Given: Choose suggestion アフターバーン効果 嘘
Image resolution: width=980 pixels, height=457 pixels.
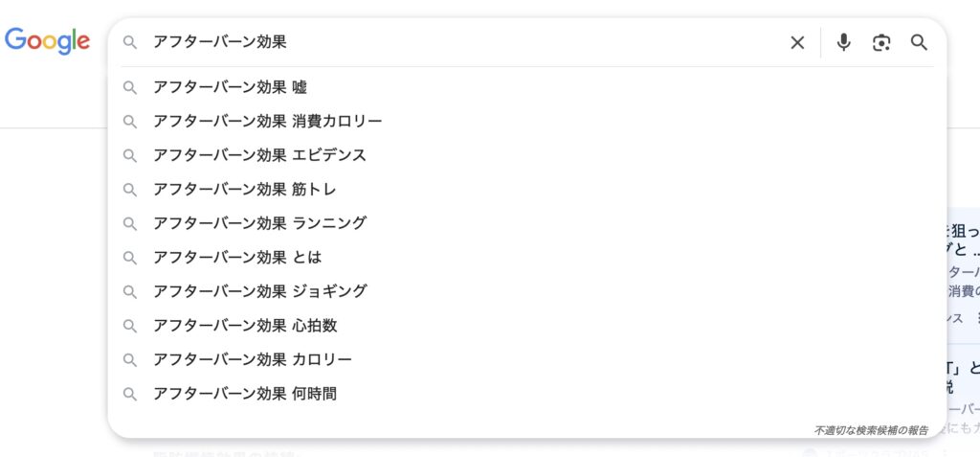Looking at the screenshot, I should [x=527, y=87].
